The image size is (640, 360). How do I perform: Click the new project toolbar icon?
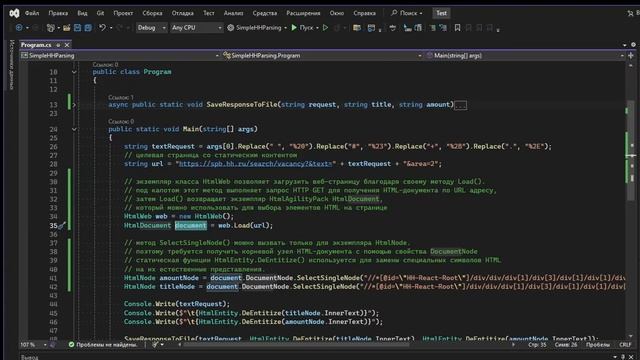(51, 28)
